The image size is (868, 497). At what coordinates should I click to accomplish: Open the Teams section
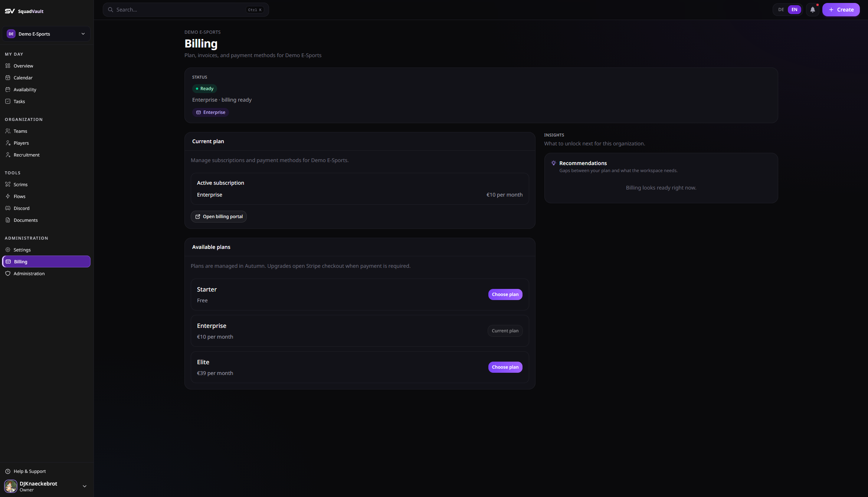(x=46, y=131)
